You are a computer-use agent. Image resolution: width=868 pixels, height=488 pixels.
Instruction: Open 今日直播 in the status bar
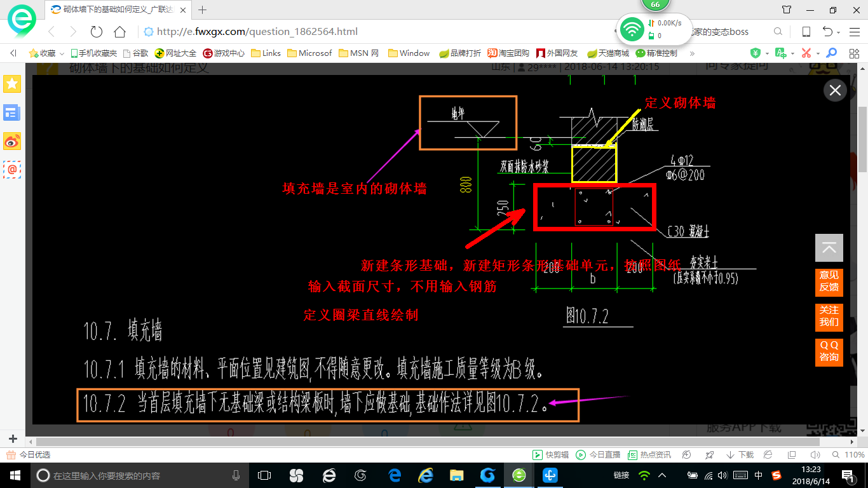coord(598,455)
